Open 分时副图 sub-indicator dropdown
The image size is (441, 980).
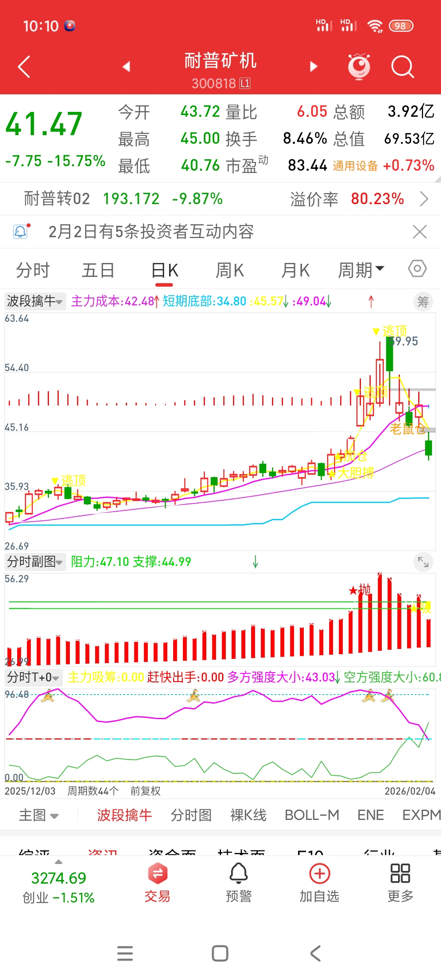tap(35, 562)
